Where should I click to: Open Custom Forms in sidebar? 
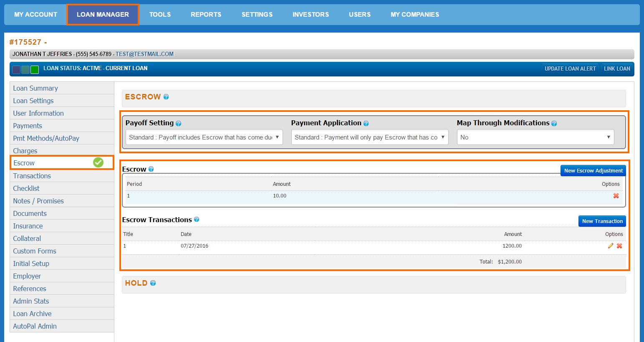[62, 251]
